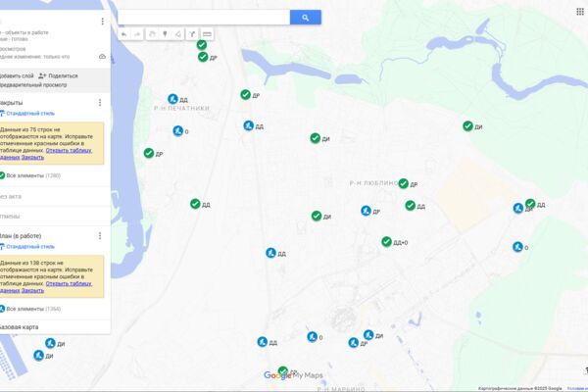
Task: Click Поделиться share button
Action: (58, 75)
